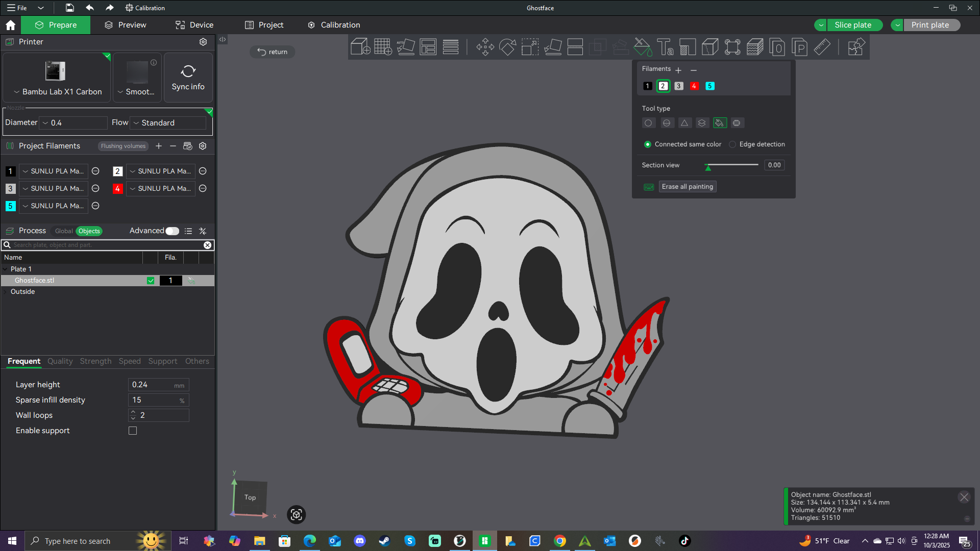Image resolution: width=980 pixels, height=551 pixels.
Task: Select the Lay on face tool
Action: (553, 47)
